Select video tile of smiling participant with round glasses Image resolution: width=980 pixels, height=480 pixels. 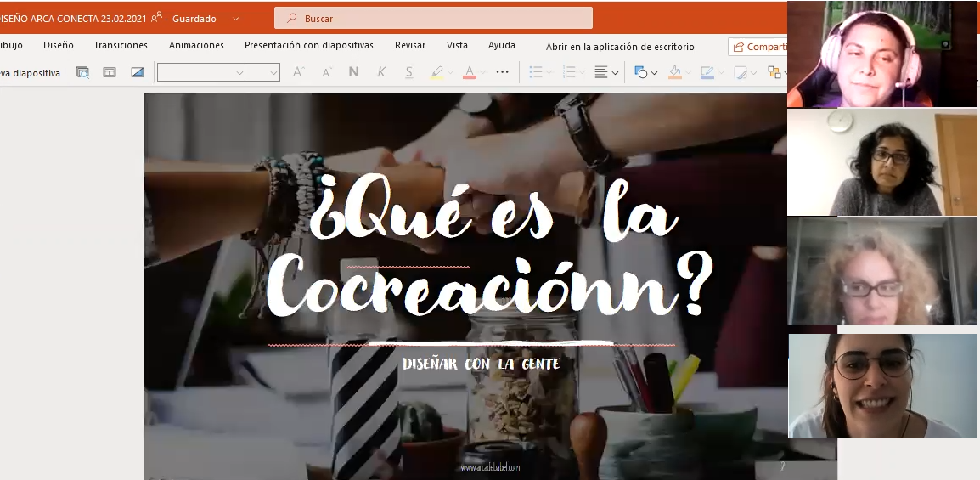[x=882, y=386]
